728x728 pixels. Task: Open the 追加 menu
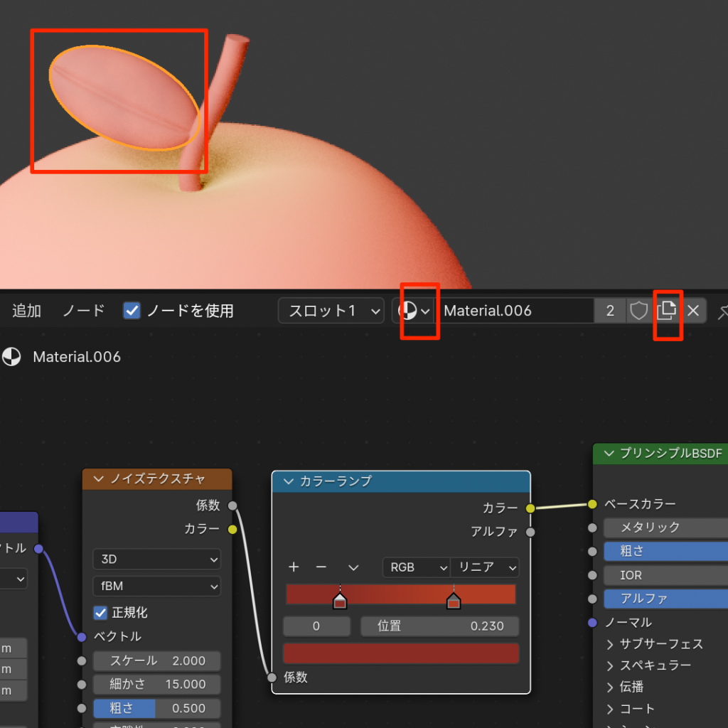(26, 311)
